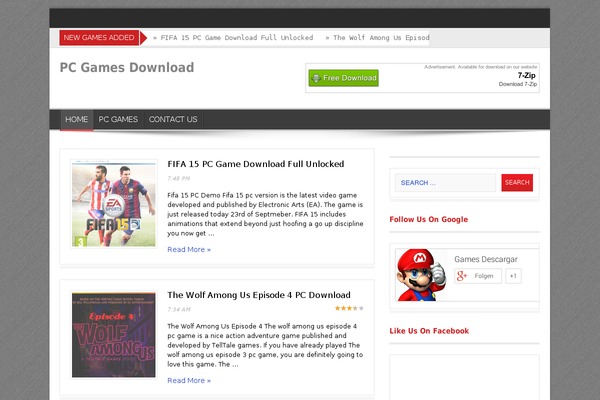Focus the SEARCH input field
This screenshot has height=400, width=600.
point(445,183)
